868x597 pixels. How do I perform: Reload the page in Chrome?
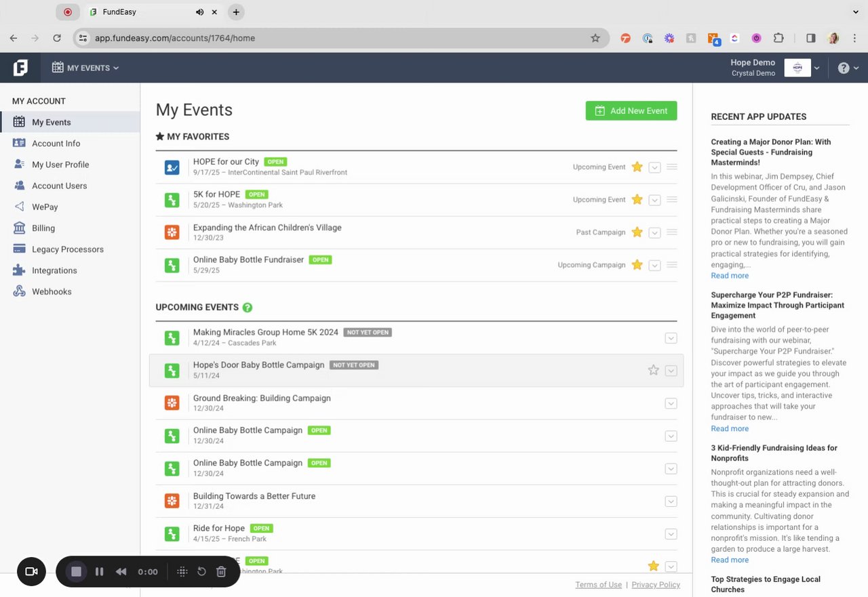click(57, 38)
